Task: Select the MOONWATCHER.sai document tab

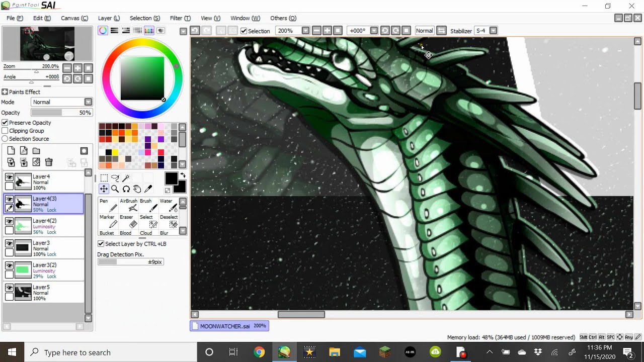Action: (x=229, y=326)
